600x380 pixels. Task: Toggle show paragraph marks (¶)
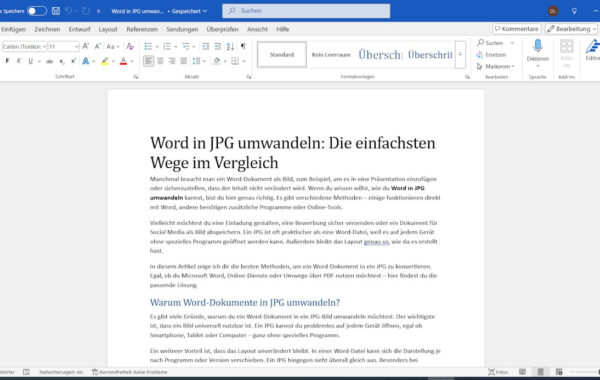[243, 46]
